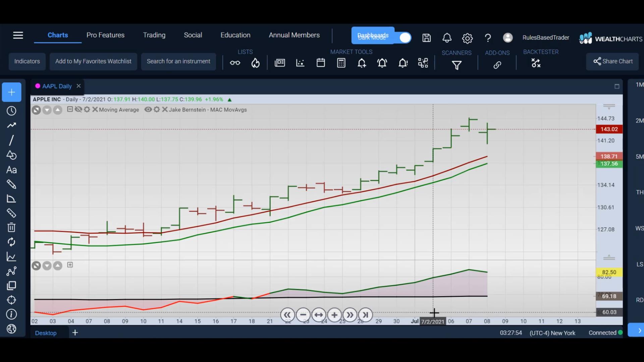Click the user avatar icon
This screenshot has height=362, width=644.
508,38
